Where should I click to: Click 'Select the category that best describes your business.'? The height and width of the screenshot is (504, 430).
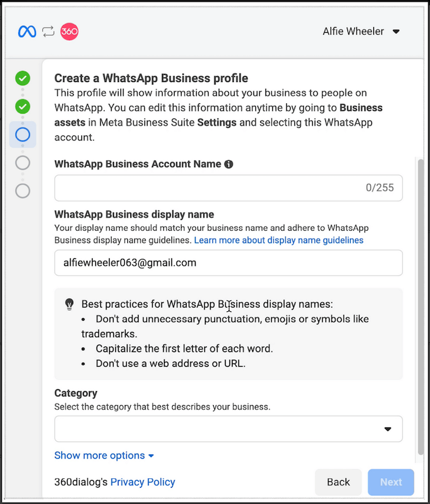(x=162, y=407)
